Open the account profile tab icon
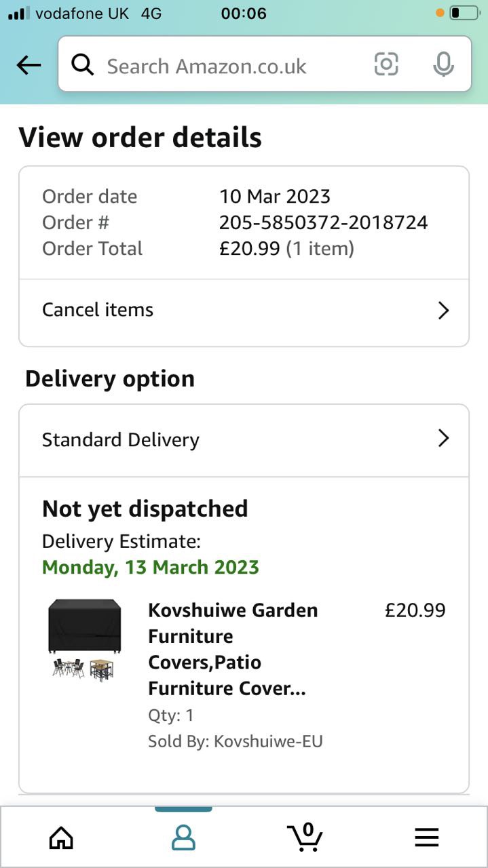 coord(183,838)
